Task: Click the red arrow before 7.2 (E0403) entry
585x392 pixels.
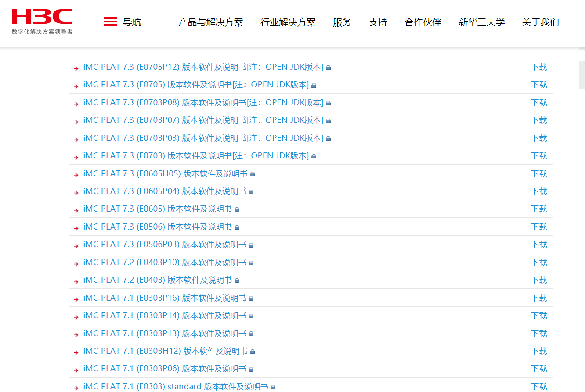Action: [76, 281]
